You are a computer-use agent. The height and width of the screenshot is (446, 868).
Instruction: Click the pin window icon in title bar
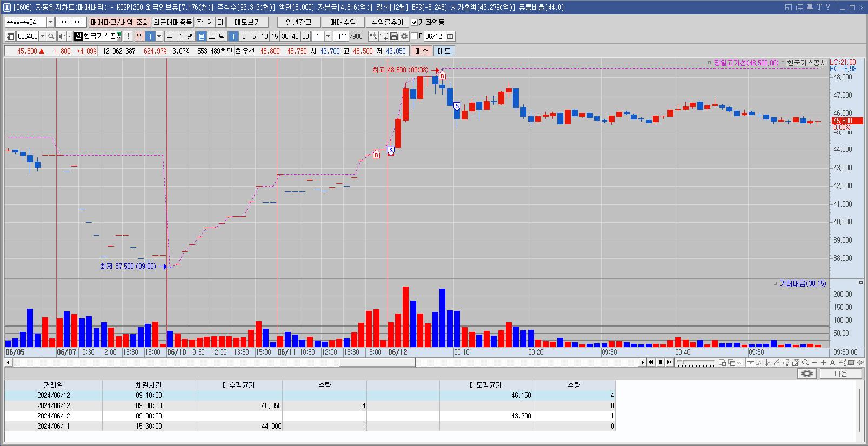click(809, 7)
